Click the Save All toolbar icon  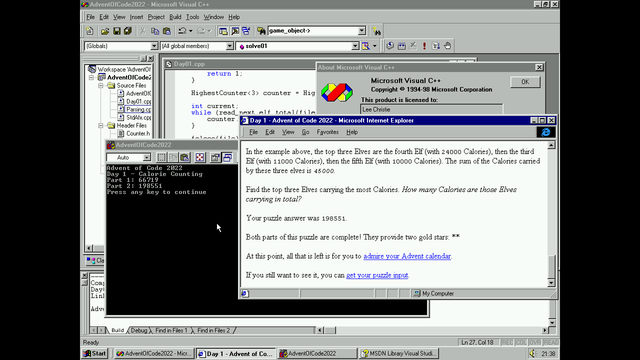tap(128, 31)
